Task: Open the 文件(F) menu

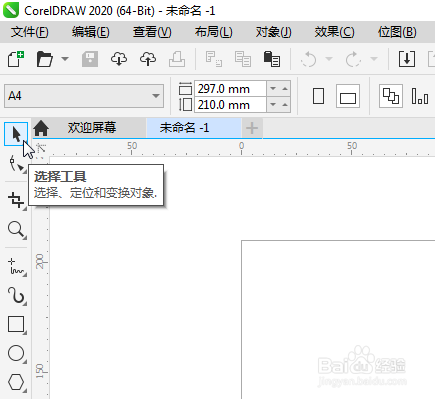Action: tap(29, 32)
